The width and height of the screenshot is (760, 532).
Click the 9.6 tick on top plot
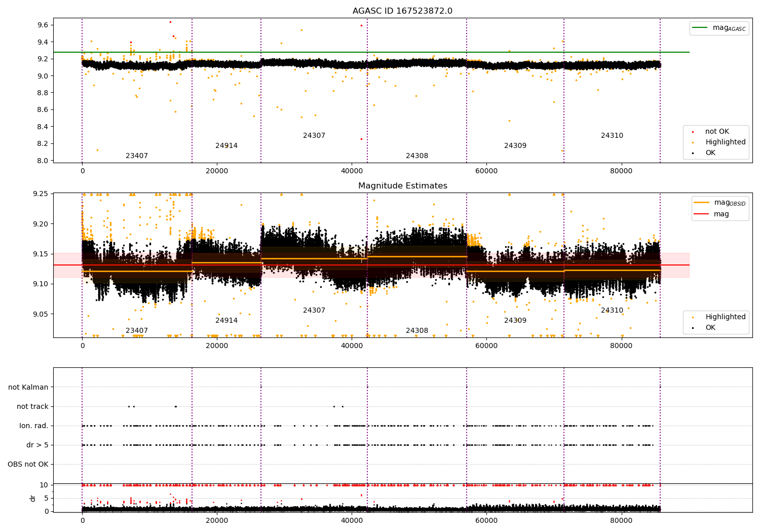(43, 25)
